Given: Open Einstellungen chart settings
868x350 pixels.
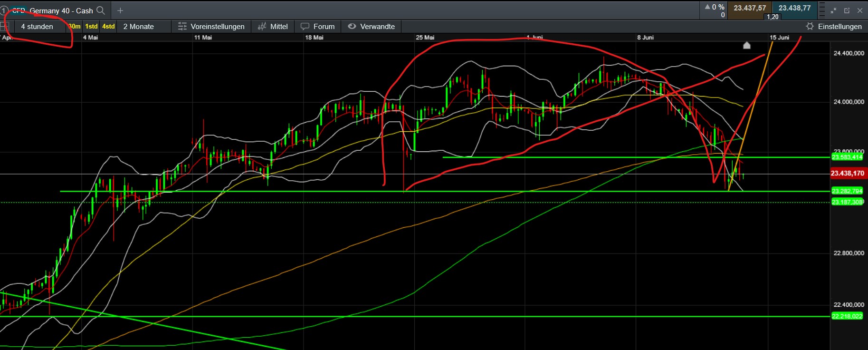Looking at the screenshot, I should 834,27.
